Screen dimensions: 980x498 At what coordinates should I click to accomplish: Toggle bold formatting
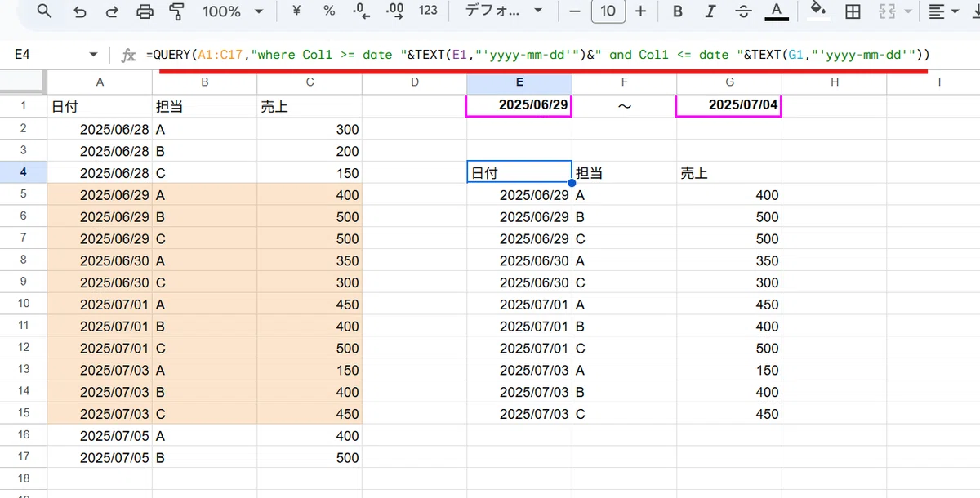coord(678,11)
